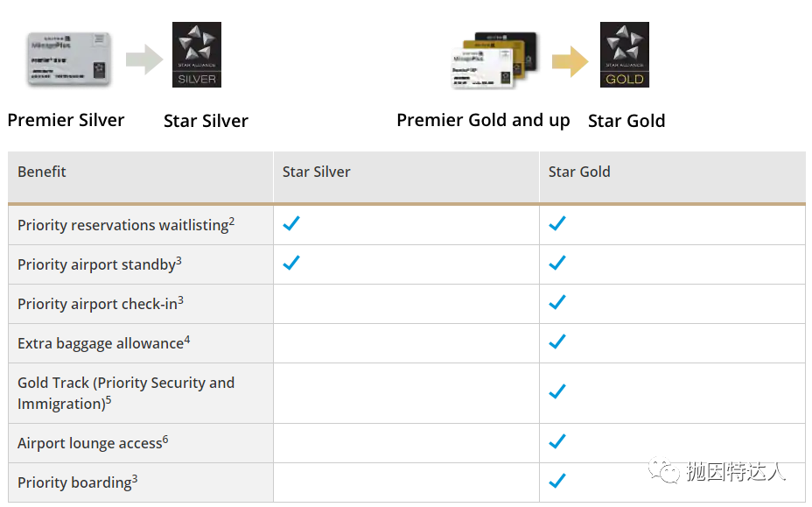Screen dimensions: 812x507
Task: Click footnote 4 beside Extra baggage allowance
Action: pyautogui.click(x=187, y=339)
